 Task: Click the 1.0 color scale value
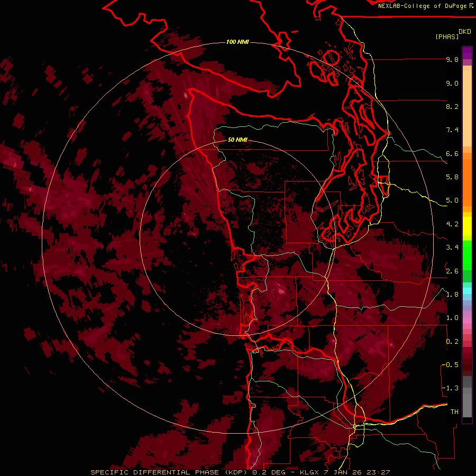tap(452, 318)
